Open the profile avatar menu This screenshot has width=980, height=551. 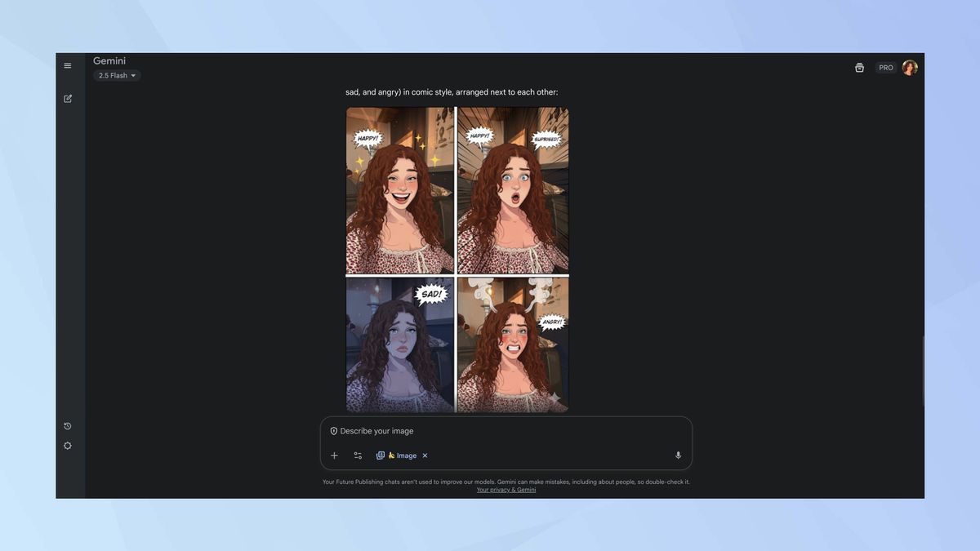(x=910, y=67)
